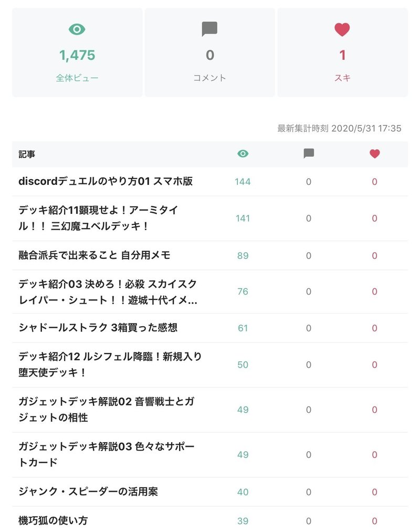Select the 全体ビュー tab
This screenshot has width=420, height=531.
click(x=77, y=78)
